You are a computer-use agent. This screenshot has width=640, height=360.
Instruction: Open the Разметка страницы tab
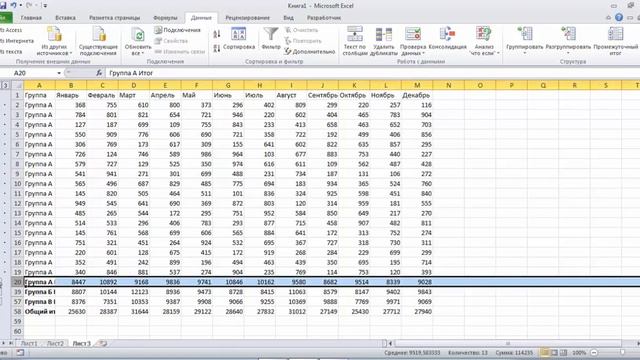[x=114, y=18]
